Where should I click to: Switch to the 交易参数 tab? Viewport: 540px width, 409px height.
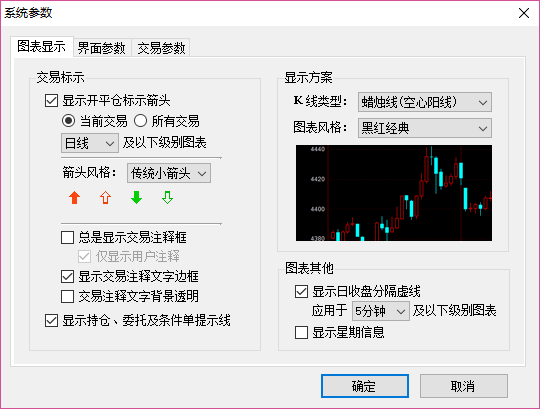click(161, 48)
